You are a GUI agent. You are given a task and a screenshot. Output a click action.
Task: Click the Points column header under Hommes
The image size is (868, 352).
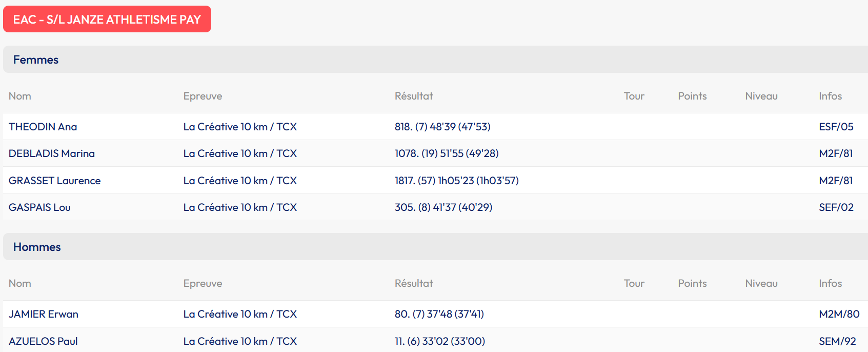(692, 284)
